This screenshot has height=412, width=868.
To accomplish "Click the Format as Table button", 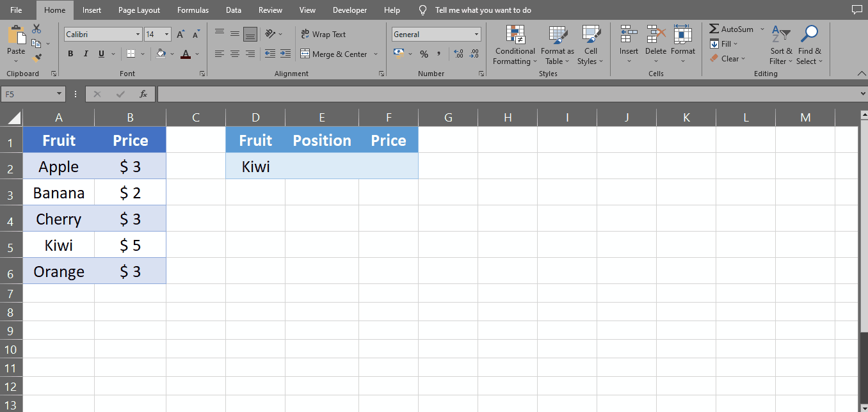I will click(556, 45).
